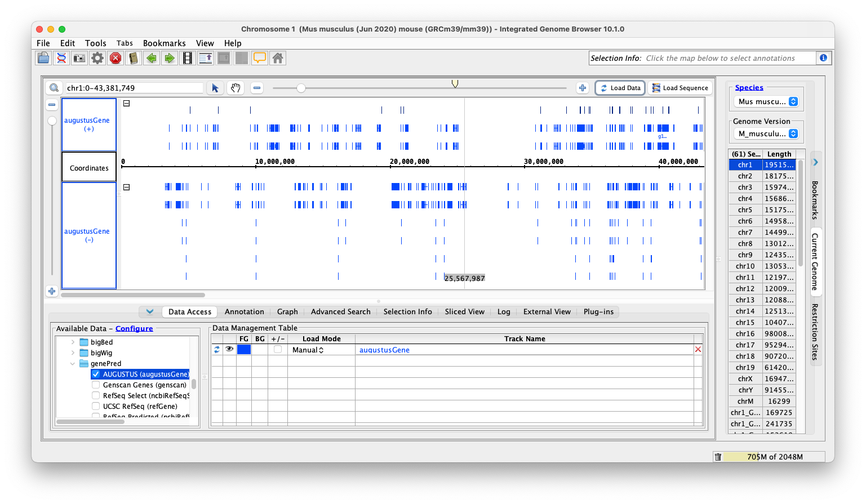Click the green forward arrow icon
Viewport: 866px width, 504px height.
(169, 58)
